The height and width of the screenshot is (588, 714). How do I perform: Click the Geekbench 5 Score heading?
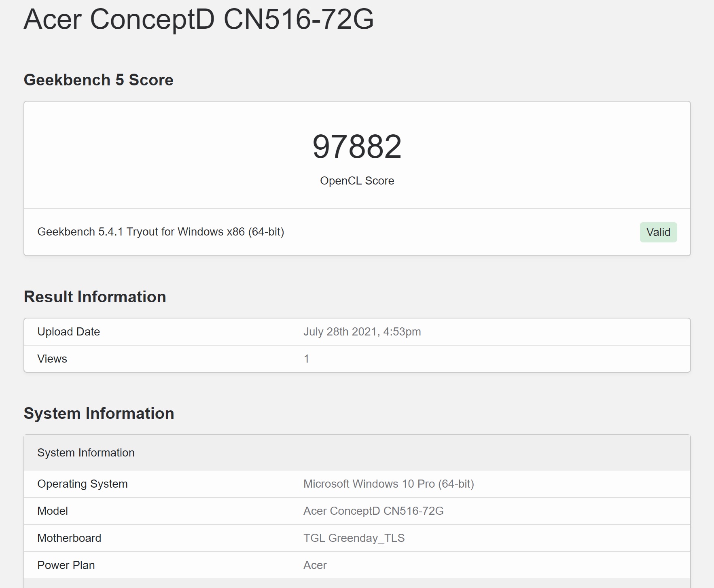tap(98, 80)
